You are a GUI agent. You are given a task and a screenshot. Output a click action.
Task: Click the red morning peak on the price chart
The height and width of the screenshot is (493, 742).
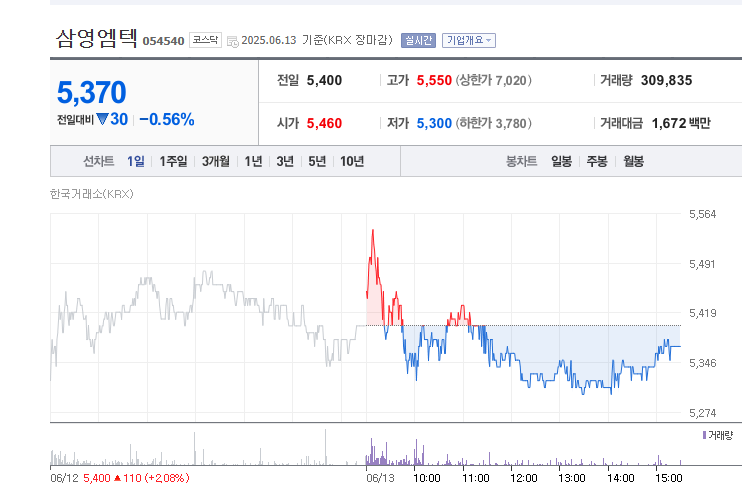pos(373,231)
